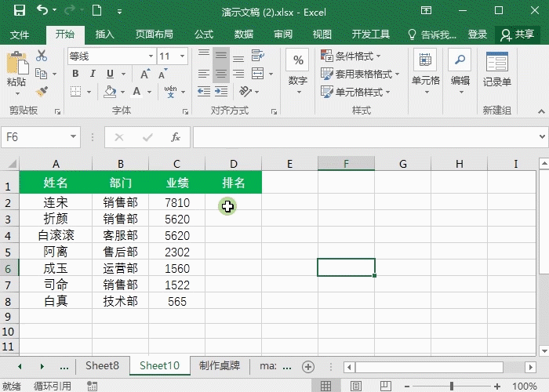The height and width of the screenshot is (392, 549).
Task: Toggle Bold formatting
Action: [x=75, y=74]
